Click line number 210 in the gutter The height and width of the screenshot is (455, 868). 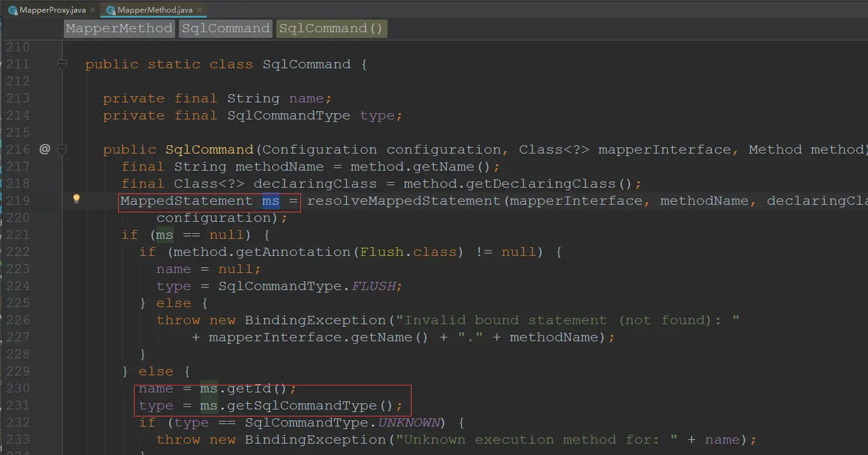17,47
